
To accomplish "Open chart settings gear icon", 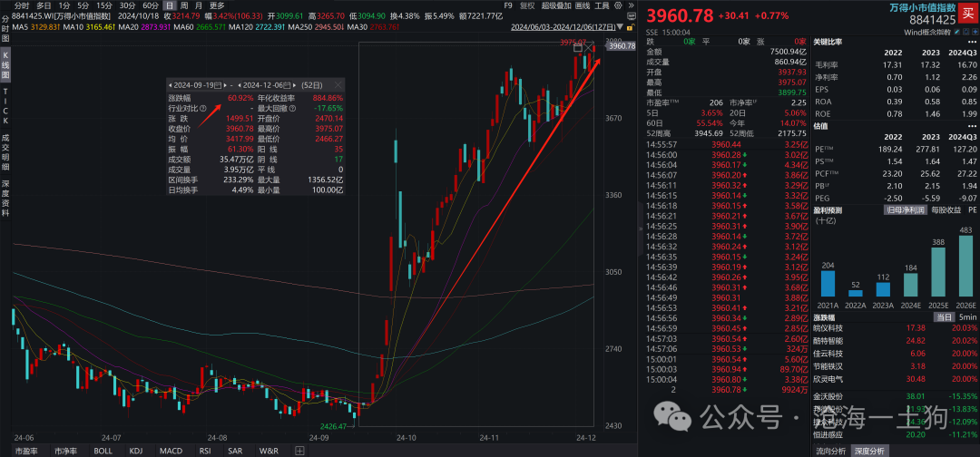I will pos(618,5).
